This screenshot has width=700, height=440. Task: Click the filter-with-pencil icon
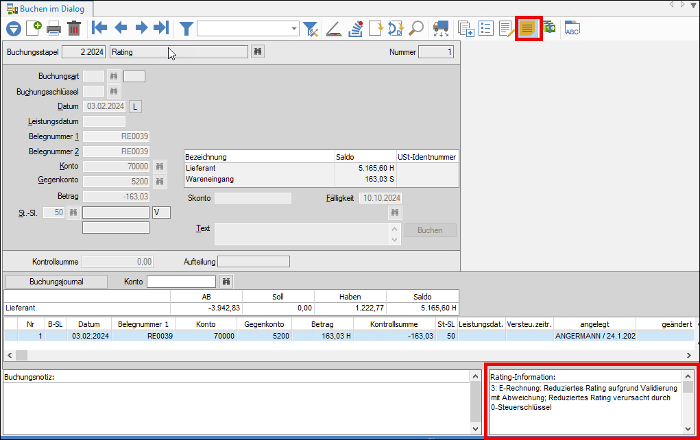pyautogui.click(x=310, y=29)
